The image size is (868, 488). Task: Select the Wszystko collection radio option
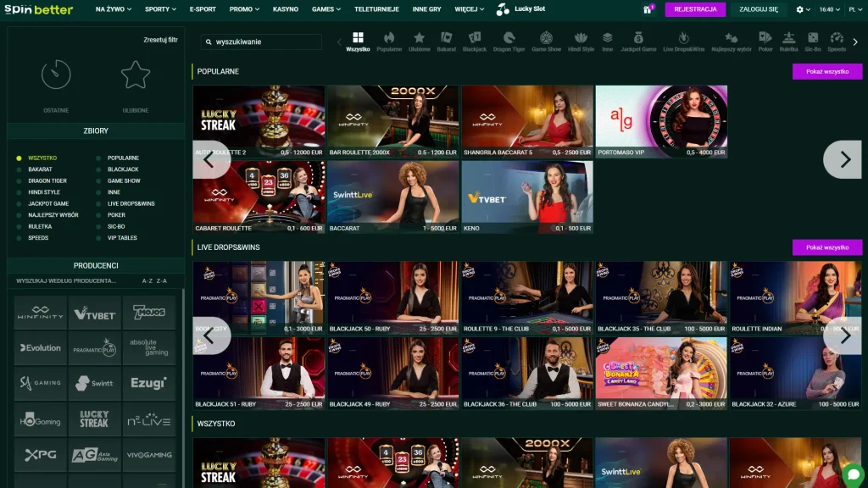pyautogui.click(x=19, y=158)
